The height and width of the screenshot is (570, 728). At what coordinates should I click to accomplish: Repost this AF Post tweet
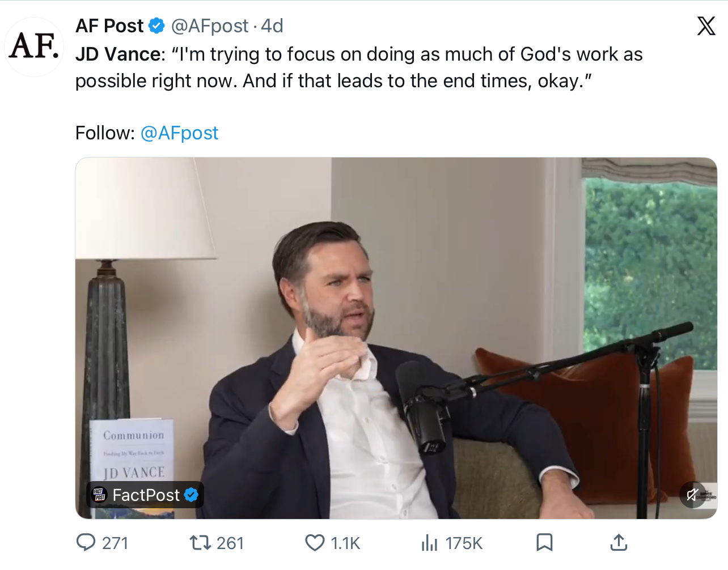pyautogui.click(x=200, y=542)
